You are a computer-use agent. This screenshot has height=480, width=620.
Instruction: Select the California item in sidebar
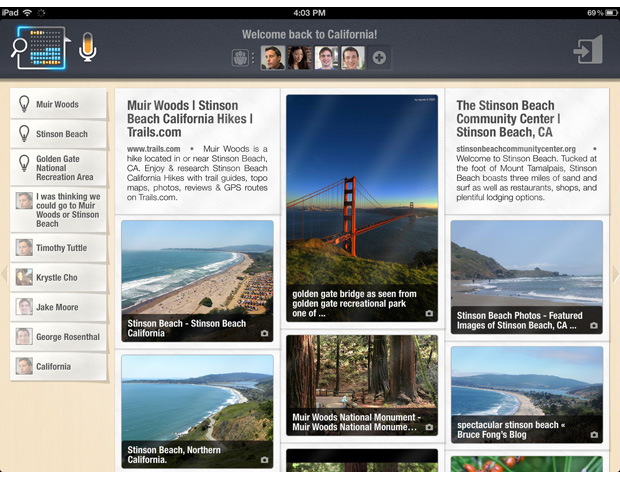tap(59, 367)
